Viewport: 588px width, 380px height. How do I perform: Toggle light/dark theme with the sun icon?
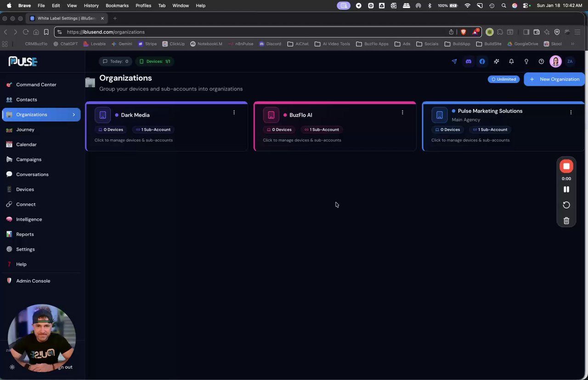[x=12, y=367]
